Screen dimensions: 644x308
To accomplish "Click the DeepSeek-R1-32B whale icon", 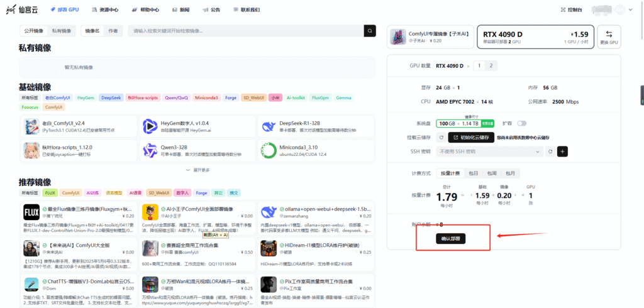I will 269,126.
